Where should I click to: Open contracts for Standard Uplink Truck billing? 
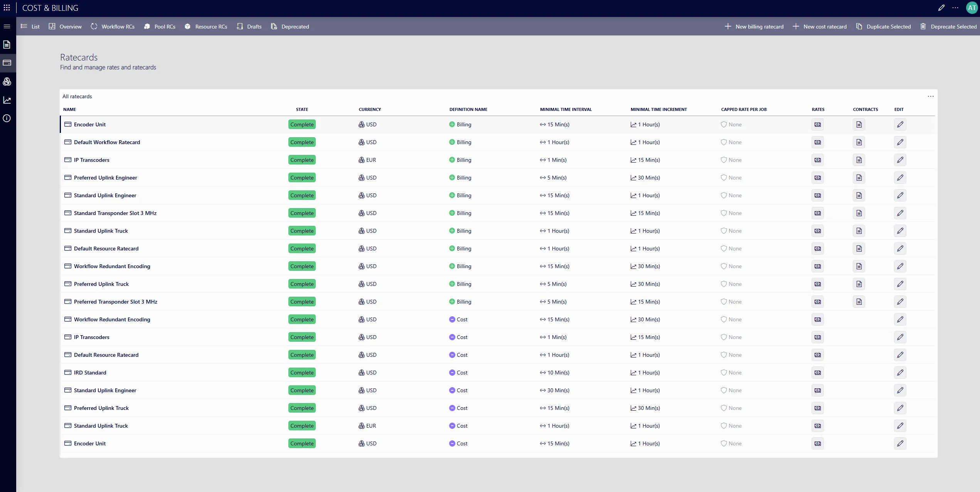(x=859, y=231)
